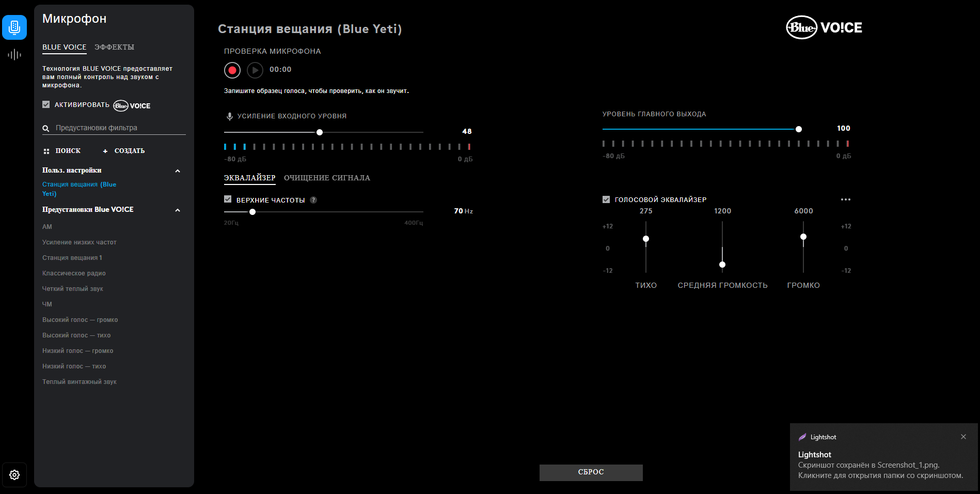Click the ГРОМКО band label
The height and width of the screenshot is (494, 980).
tap(803, 285)
